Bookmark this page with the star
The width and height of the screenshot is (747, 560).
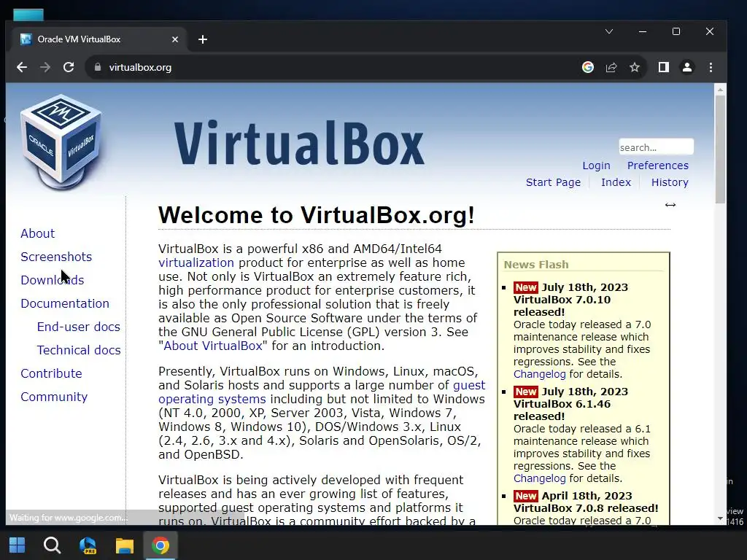(x=635, y=67)
